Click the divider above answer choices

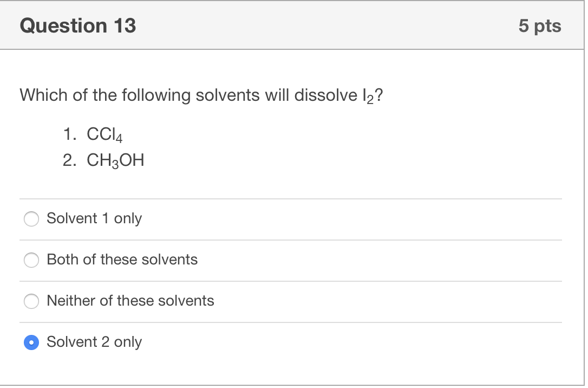[x=292, y=198]
